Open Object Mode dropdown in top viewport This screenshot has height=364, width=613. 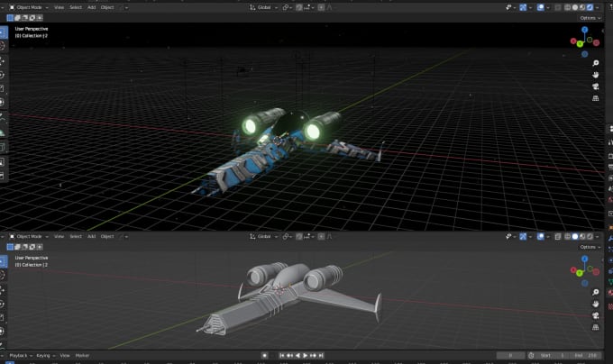[x=29, y=7]
